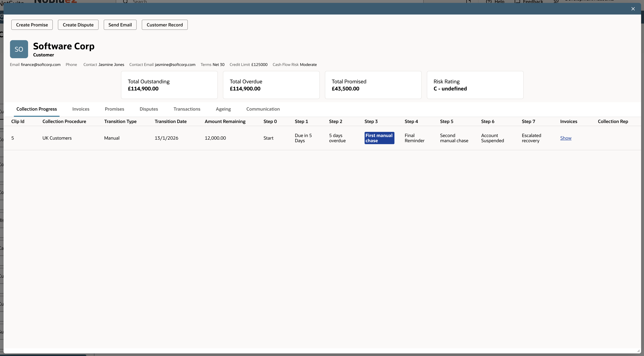Screen dimensions: 644x356
Task: Switch to the Invoices tab
Action: [x=81, y=109]
